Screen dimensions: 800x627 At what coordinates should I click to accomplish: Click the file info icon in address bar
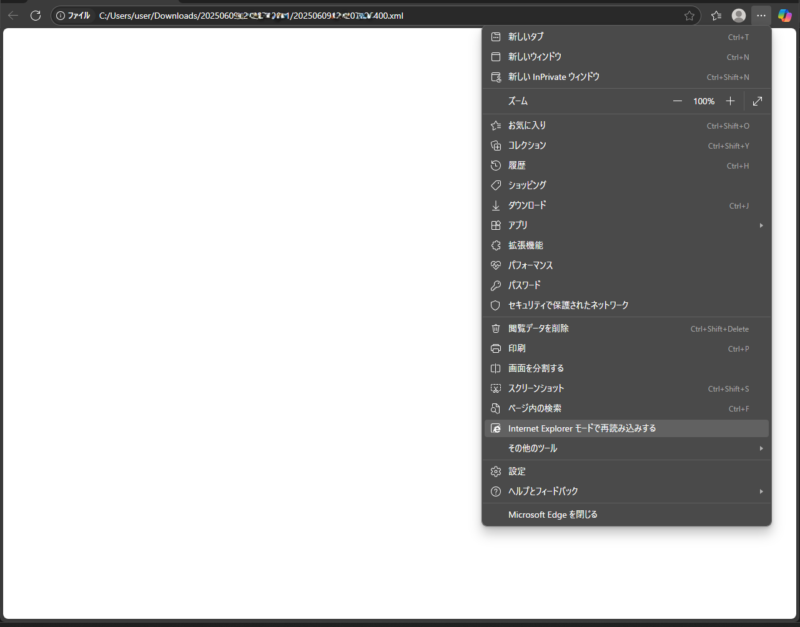[x=60, y=16]
